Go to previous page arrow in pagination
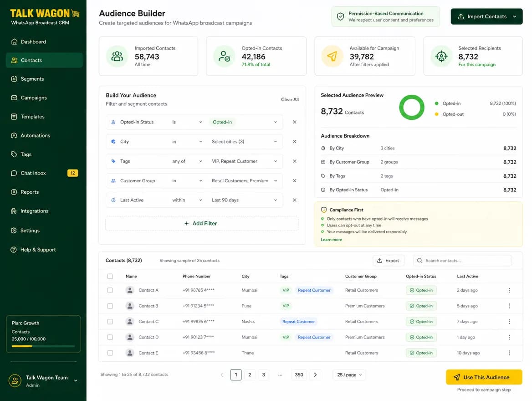 pos(222,375)
